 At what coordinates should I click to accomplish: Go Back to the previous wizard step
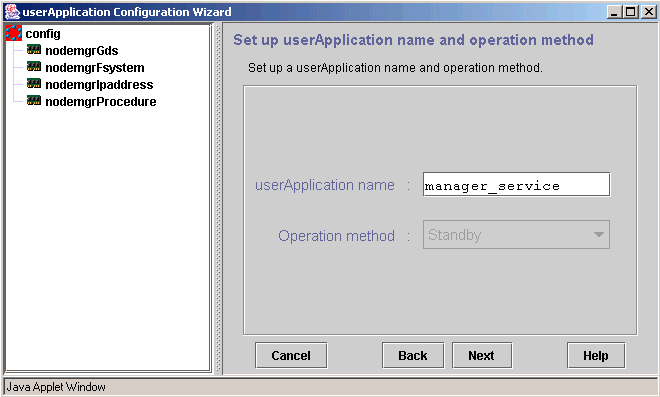click(x=413, y=355)
